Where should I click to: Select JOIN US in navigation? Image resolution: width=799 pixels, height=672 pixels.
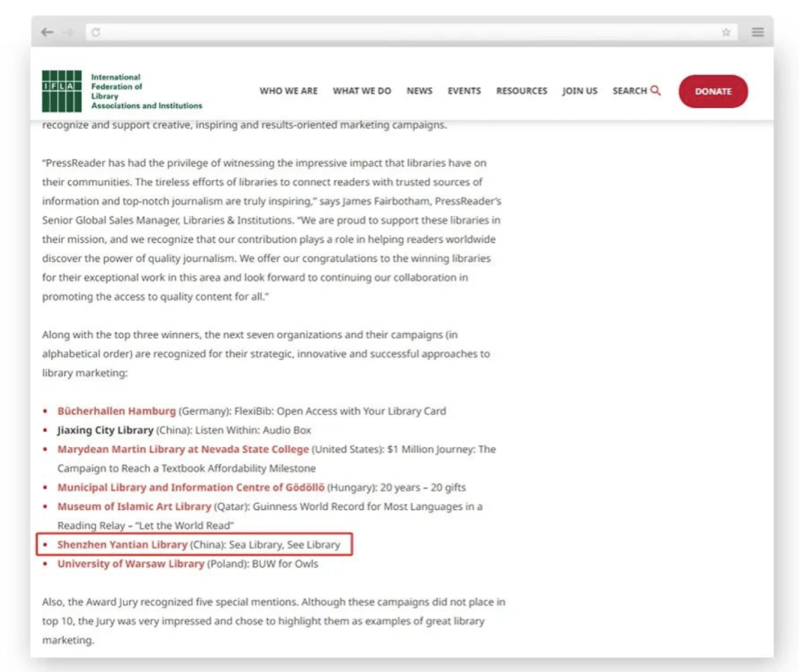tap(579, 91)
